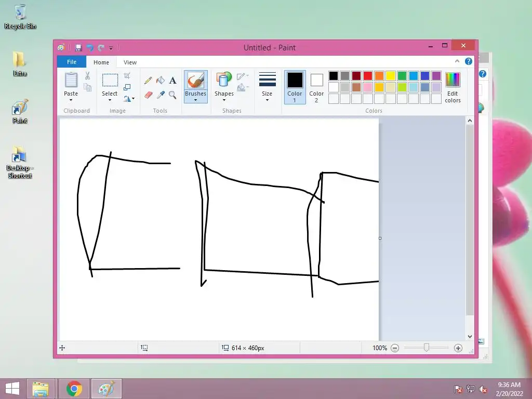
Task: Click the Resize icon in Image group
Action: pyautogui.click(x=127, y=87)
